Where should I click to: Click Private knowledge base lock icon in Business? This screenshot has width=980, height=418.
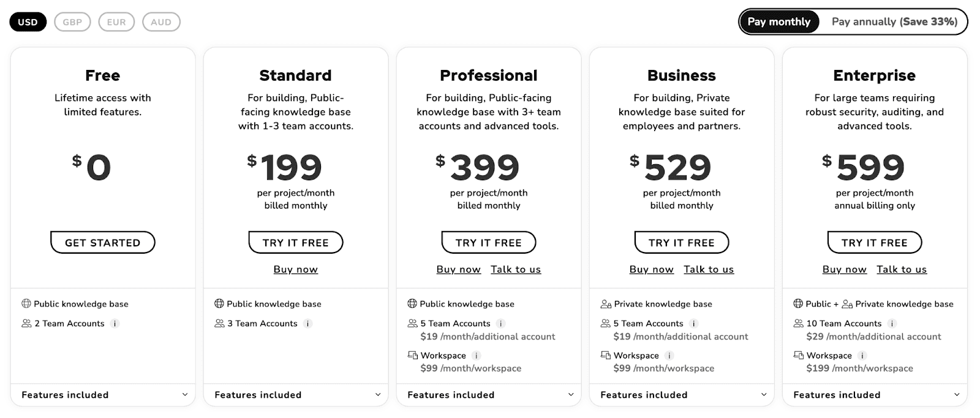point(606,304)
